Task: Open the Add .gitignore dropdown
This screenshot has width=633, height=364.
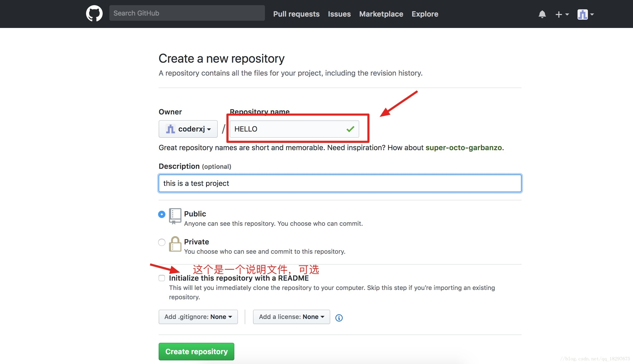Action: coord(198,317)
